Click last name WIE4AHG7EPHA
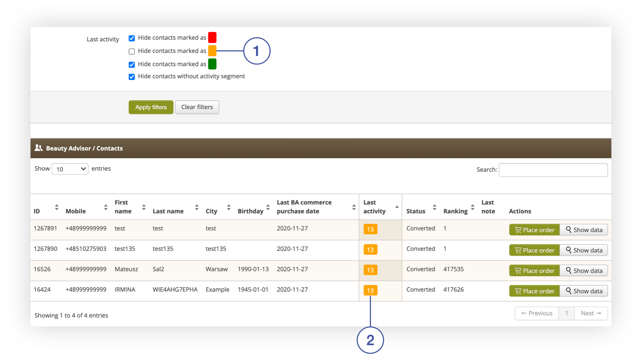Viewport: 644px width, 359px height. [175, 290]
